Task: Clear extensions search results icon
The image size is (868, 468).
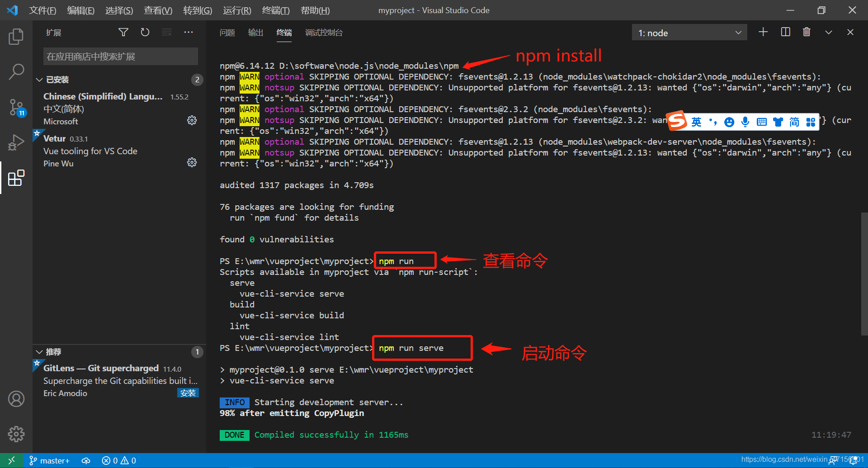Action: point(167,32)
